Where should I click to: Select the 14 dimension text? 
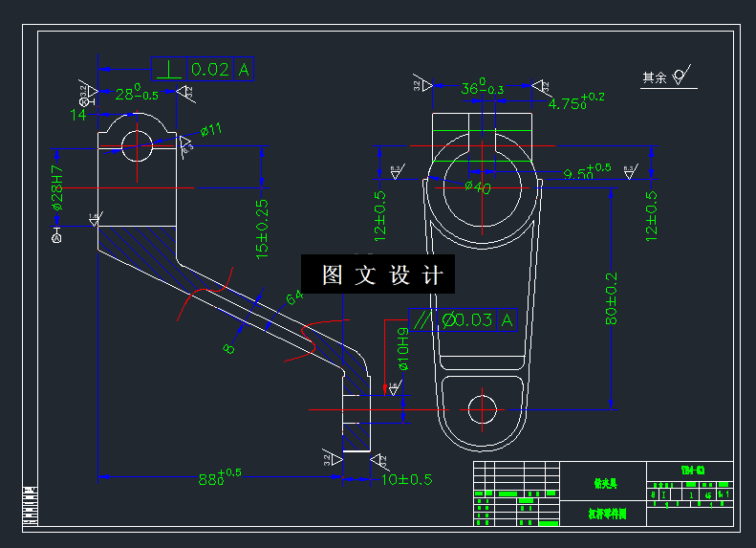[x=78, y=115]
